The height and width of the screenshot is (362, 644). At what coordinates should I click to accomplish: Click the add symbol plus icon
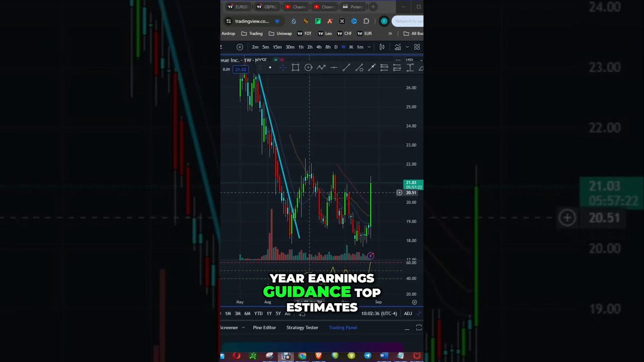[240, 47]
